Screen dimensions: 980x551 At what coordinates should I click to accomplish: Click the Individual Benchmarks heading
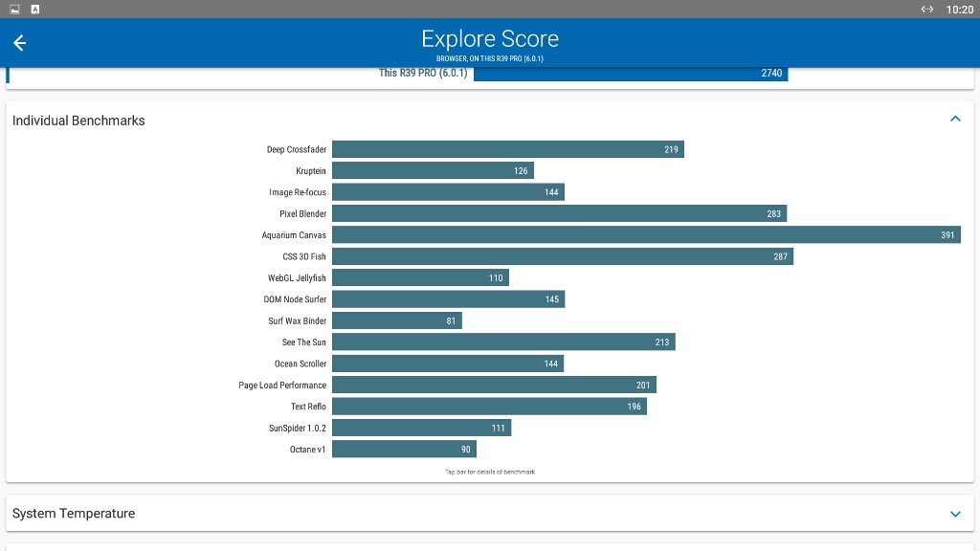(x=78, y=121)
